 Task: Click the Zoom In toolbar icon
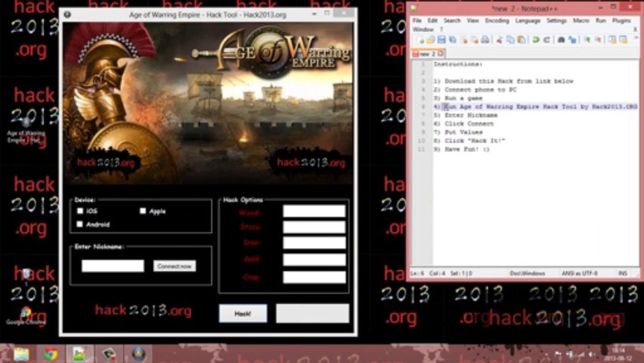point(587,40)
